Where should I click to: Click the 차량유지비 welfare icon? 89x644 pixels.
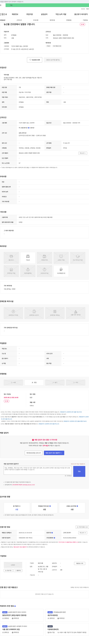[44, 258]
